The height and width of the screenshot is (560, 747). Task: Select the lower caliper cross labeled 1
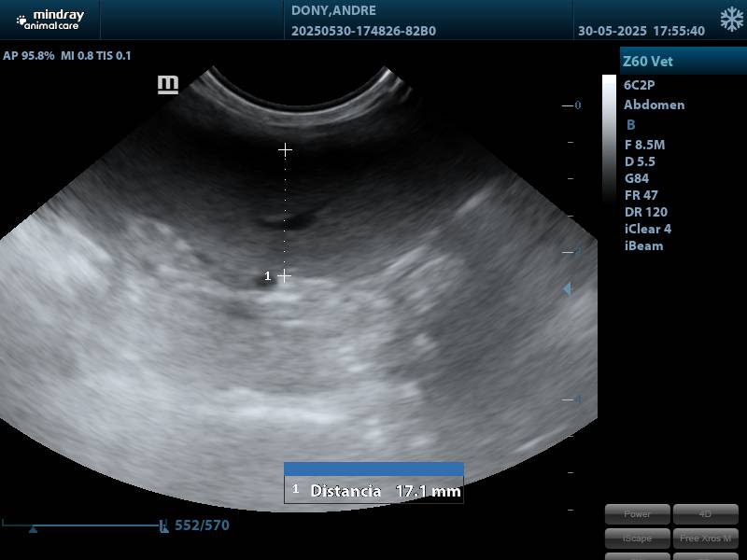[285, 275]
